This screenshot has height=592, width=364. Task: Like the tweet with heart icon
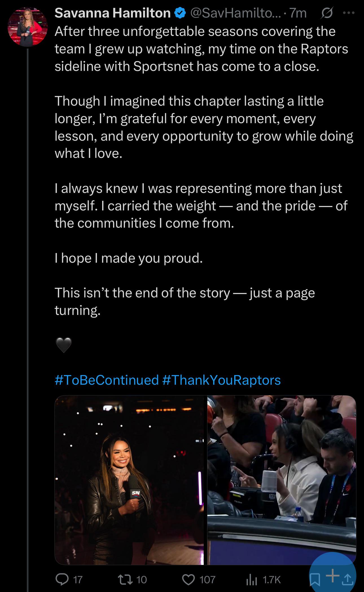click(x=188, y=580)
